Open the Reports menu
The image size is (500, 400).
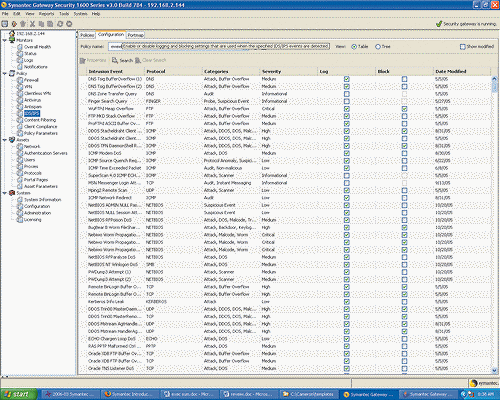(x=46, y=14)
